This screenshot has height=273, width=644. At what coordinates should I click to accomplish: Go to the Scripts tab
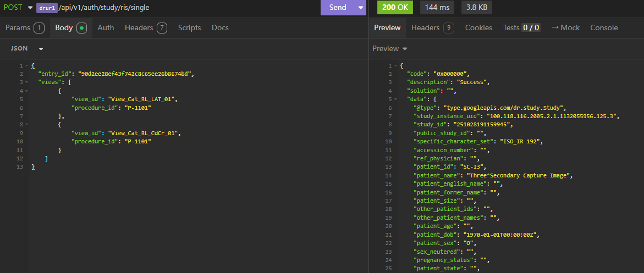tap(189, 27)
